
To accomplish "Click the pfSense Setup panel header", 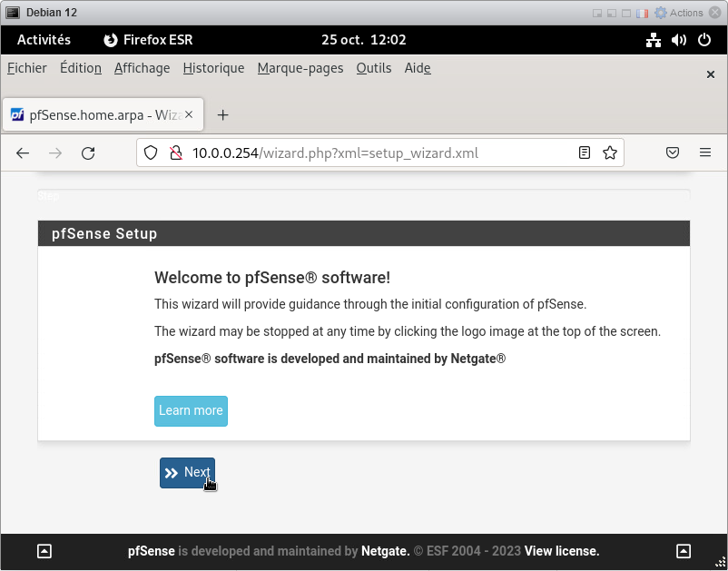I will point(364,233).
